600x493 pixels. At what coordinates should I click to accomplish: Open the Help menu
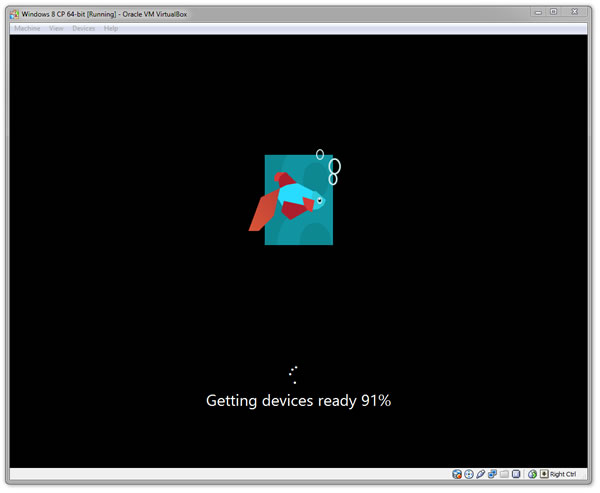point(111,28)
